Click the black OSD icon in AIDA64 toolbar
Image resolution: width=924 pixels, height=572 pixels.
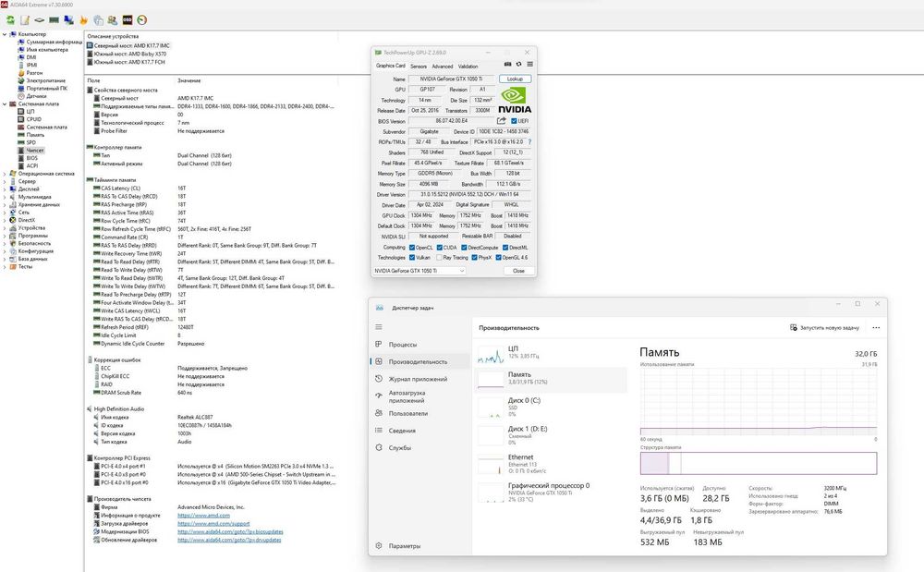coord(128,20)
